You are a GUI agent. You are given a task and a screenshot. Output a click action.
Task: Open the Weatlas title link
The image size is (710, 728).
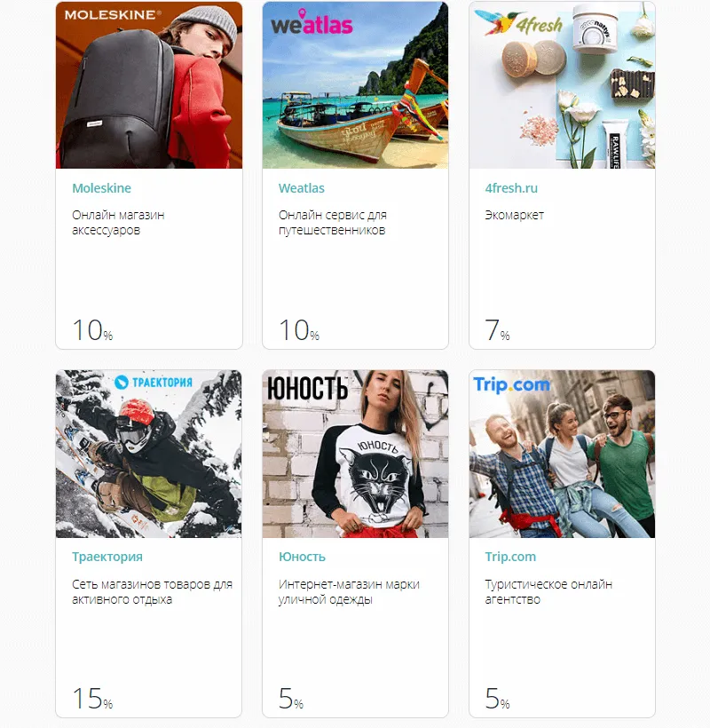tap(301, 188)
